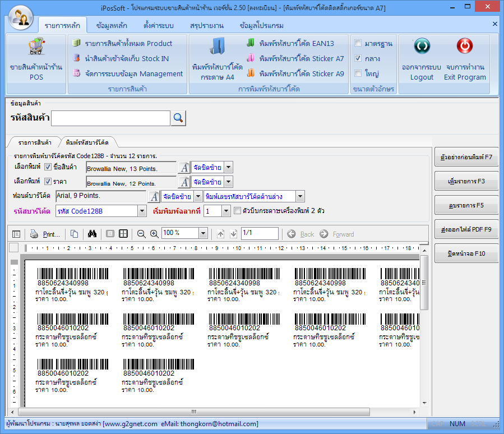Open alignment dropdown for product name row
The width and height of the screenshot is (504, 434).
pos(229,168)
